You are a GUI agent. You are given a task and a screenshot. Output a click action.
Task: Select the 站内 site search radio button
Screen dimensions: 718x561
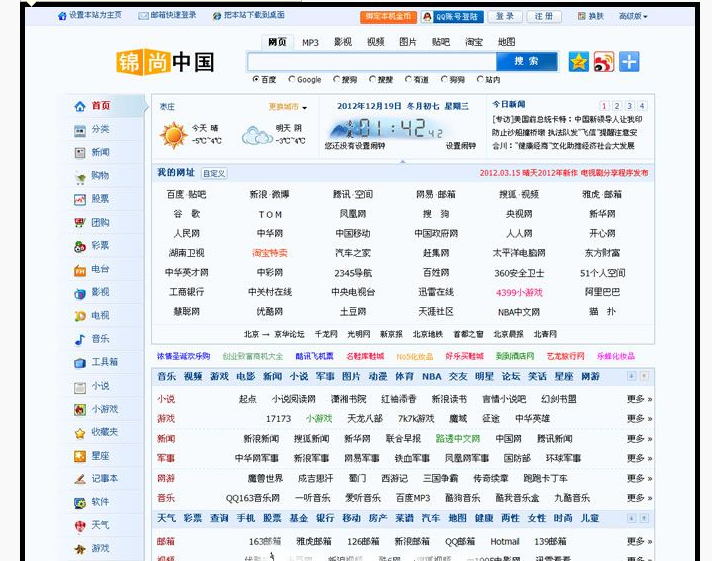pos(479,79)
